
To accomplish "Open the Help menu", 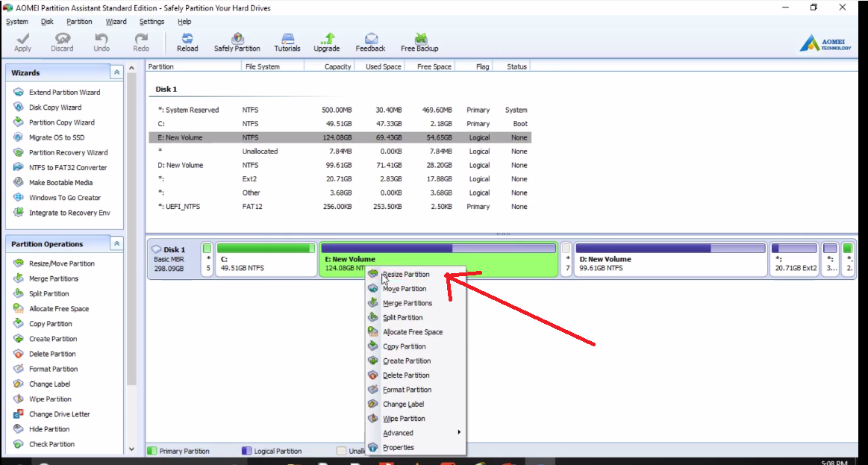I will pyautogui.click(x=184, y=22).
